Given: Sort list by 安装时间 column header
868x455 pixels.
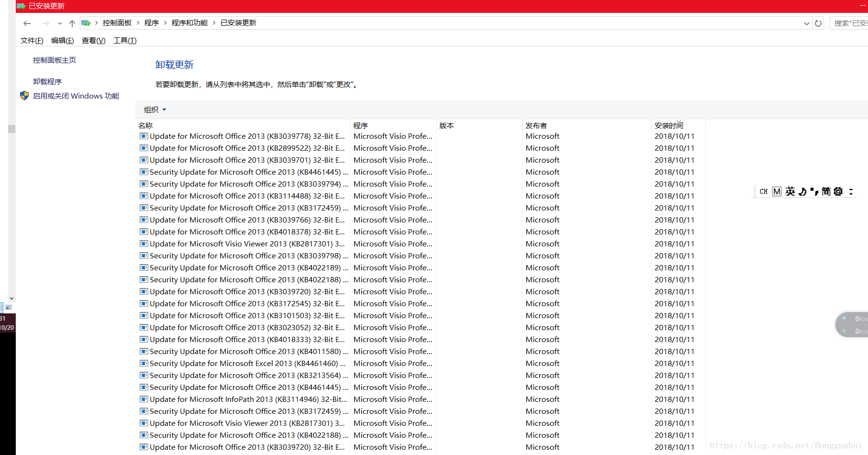Looking at the screenshot, I should click(669, 125).
